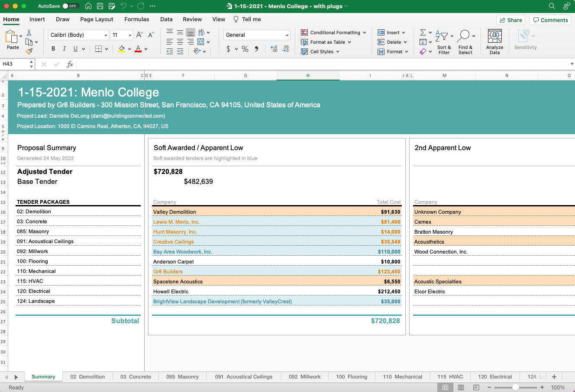The width and height of the screenshot is (575, 392).
Task: Toggle Bold formatting
Action: tap(53, 49)
